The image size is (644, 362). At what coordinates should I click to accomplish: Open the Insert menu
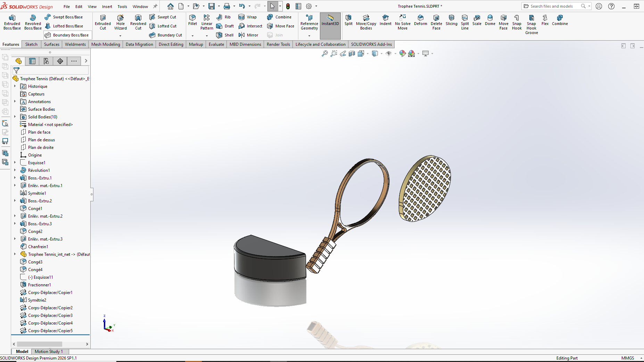coord(107,7)
